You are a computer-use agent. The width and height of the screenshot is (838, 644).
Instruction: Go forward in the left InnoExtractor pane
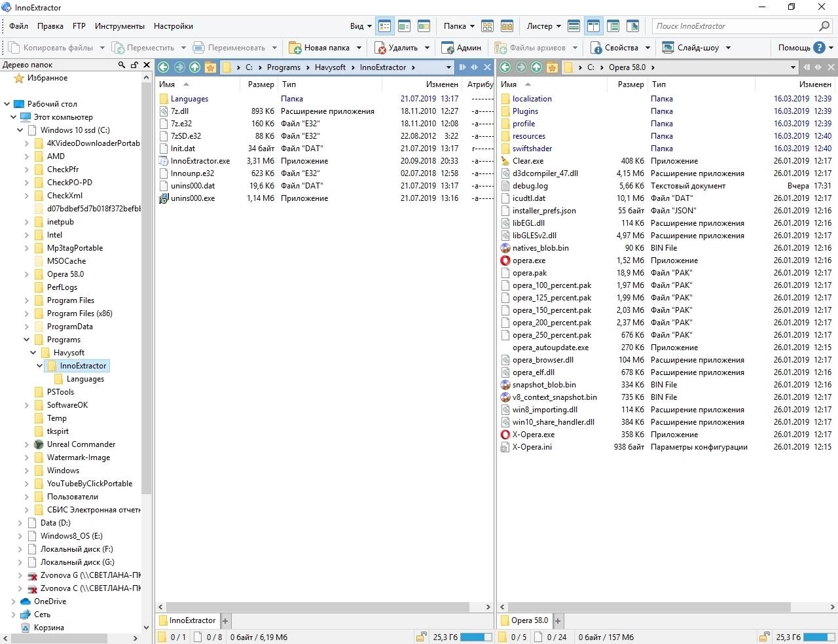[179, 67]
